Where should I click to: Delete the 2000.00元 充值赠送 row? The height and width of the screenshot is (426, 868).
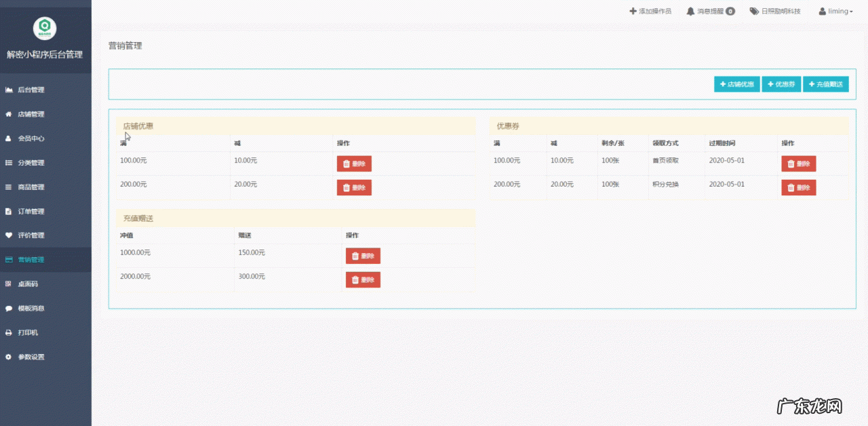[363, 280]
